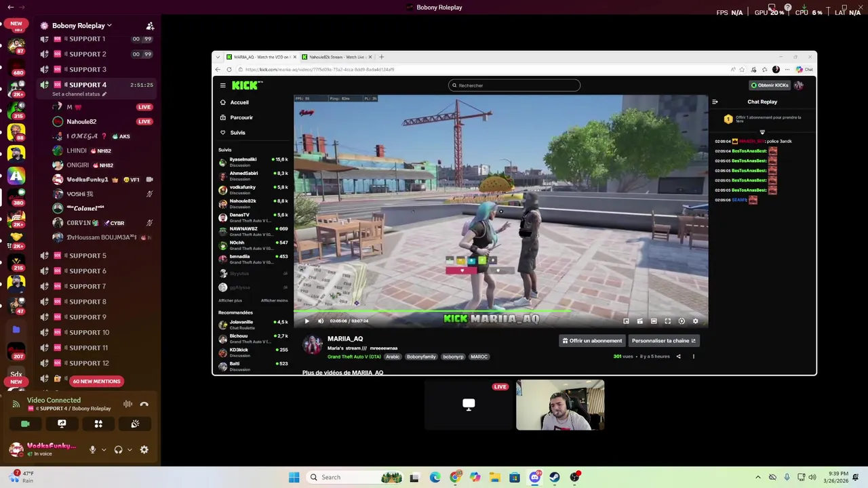Join the SUPPORT 5 voice channel
This screenshot has width=868, height=488.
tap(95, 256)
